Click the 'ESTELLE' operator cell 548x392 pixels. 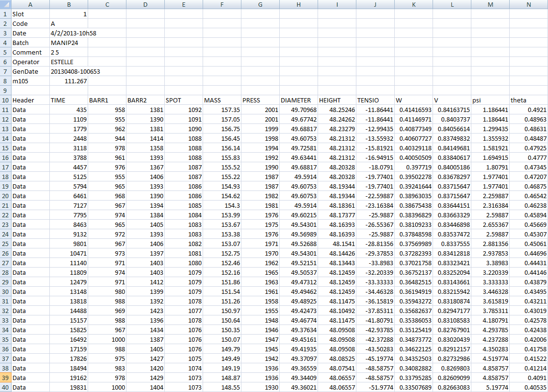[x=69, y=62]
